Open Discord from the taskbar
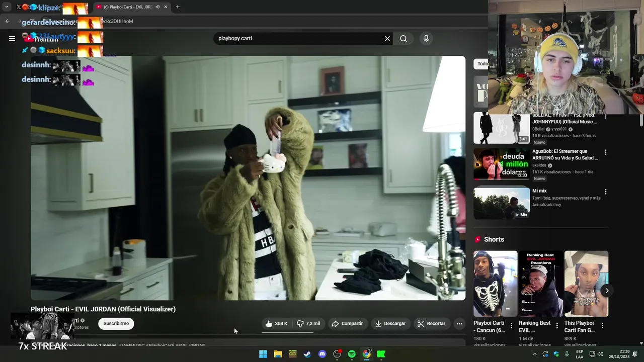The image size is (644, 362). (323, 354)
